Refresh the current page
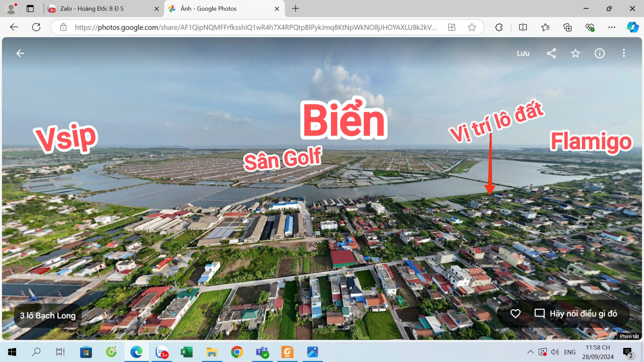The width and height of the screenshot is (644, 362). (36, 27)
